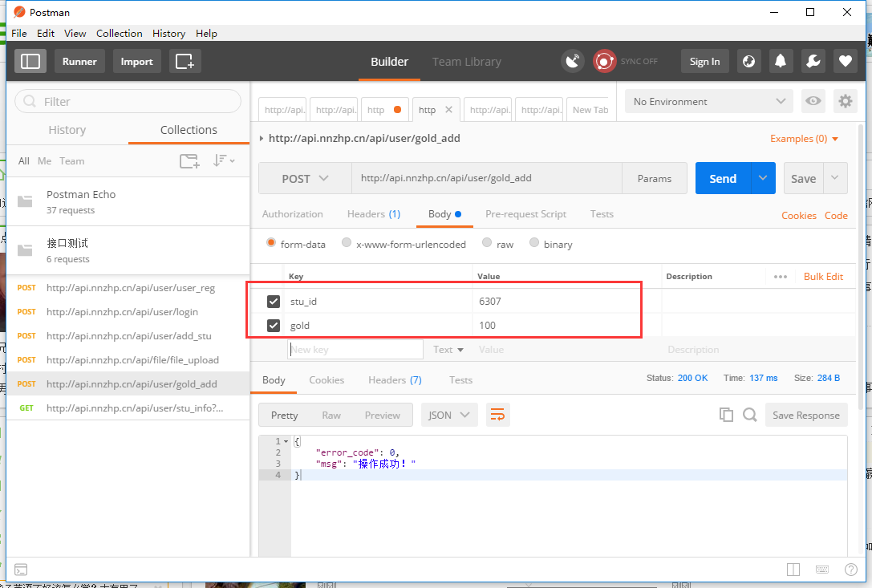Switch to the History sidebar tab
The width and height of the screenshot is (872, 588).
[x=67, y=130]
